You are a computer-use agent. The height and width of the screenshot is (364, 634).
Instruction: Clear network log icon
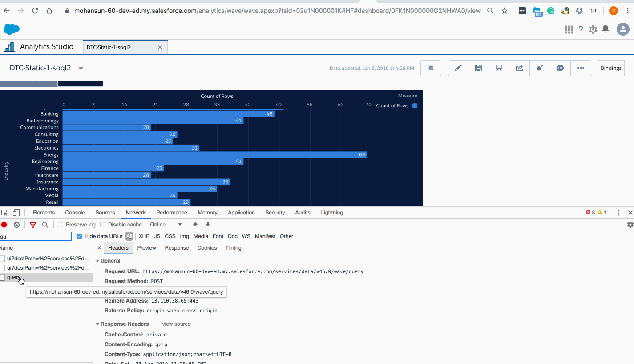point(16,225)
